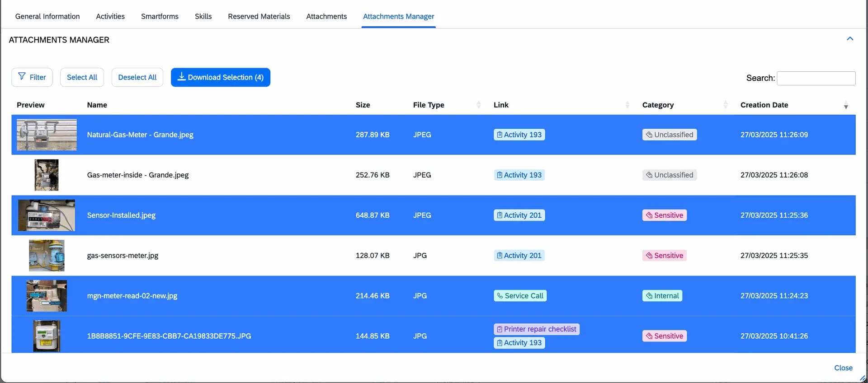Sort by Creation Date column arrow
The width and height of the screenshot is (868, 383).
click(x=846, y=106)
